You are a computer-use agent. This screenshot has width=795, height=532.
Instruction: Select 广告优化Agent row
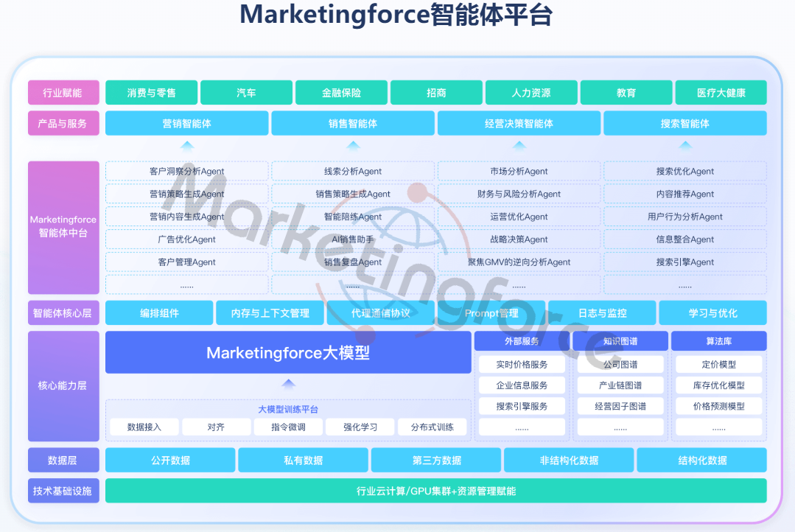(x=186, y=239)
